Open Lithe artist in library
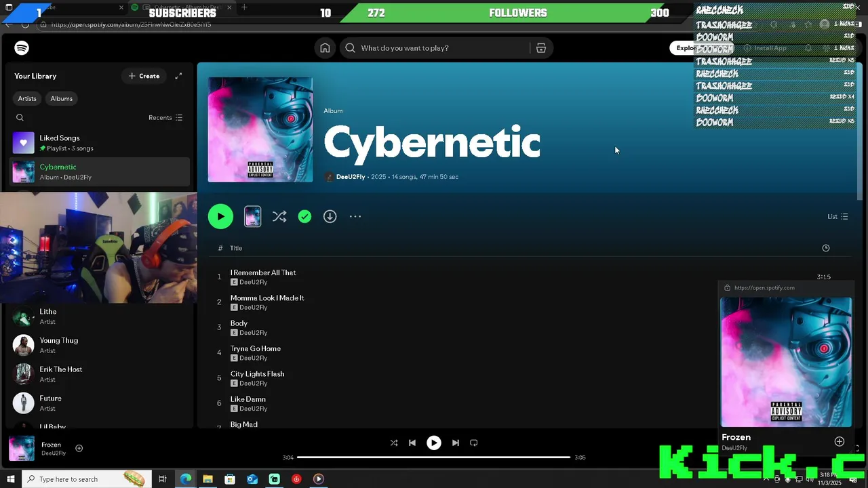This screenshot has width=868, height=488. (x=100, y=317)
